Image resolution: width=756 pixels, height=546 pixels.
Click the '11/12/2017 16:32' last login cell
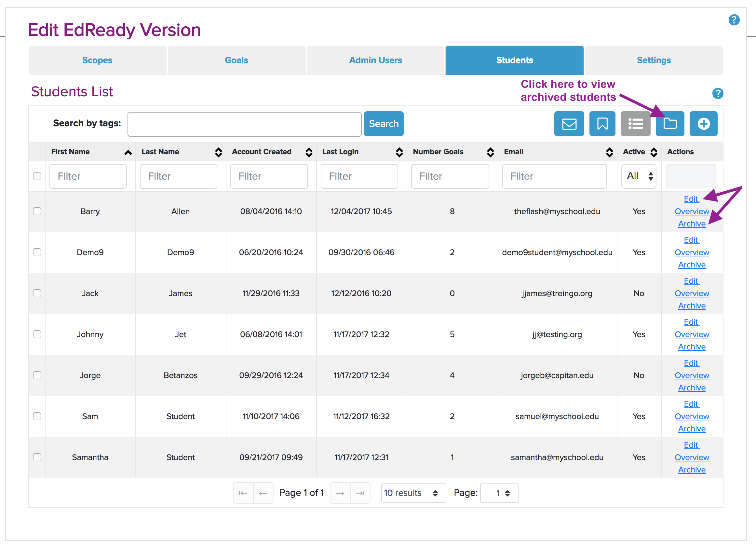click(361, 416)
